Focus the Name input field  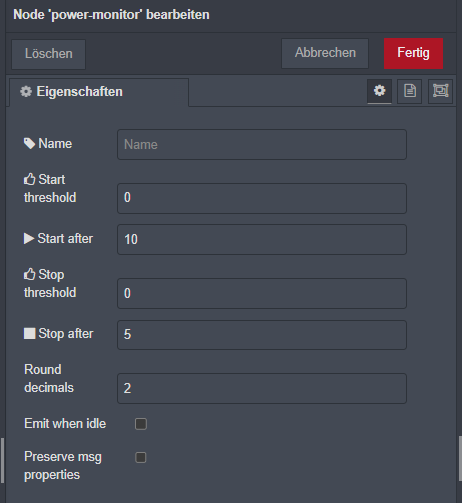pos(262,145)
